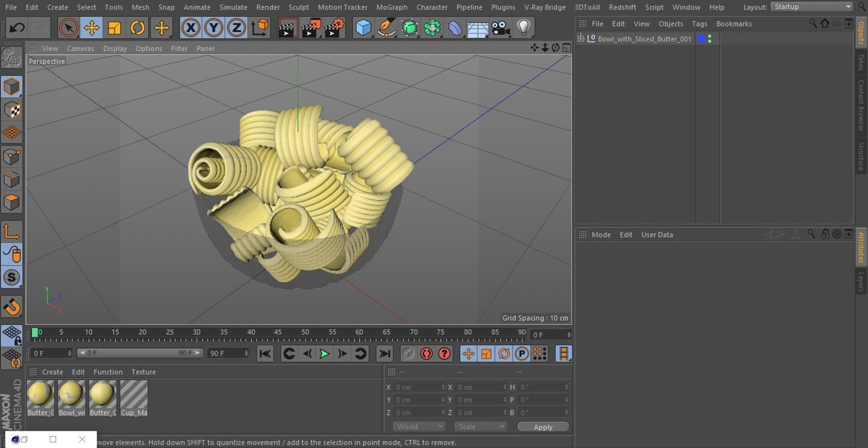Toggle Scale keyframe recording

point(486,354)
